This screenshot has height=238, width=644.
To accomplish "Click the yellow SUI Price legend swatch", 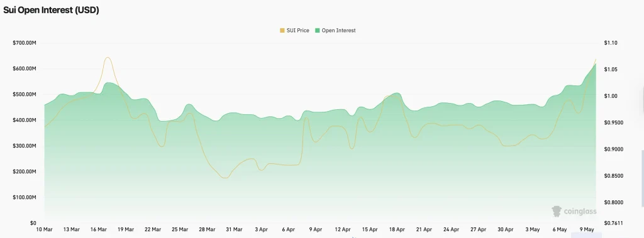I will (x=282, y=30).
